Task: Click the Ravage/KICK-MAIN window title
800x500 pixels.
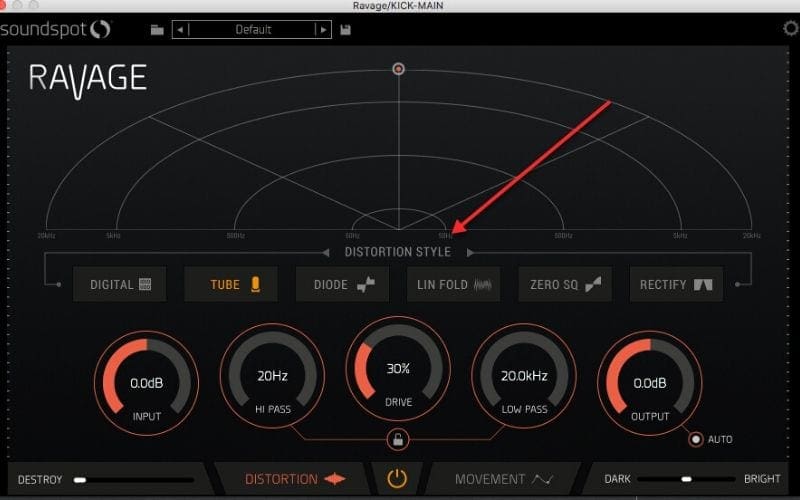Action: point(398,6)
